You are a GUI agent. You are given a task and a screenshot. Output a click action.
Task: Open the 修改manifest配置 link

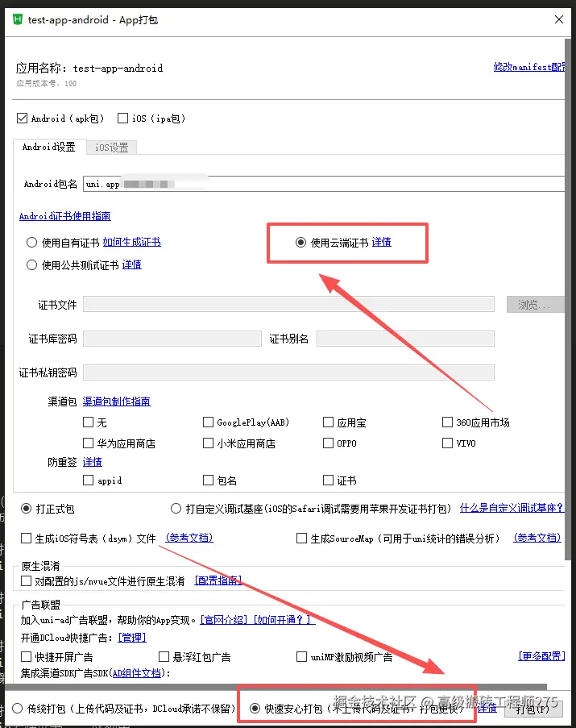coord(529,67)
